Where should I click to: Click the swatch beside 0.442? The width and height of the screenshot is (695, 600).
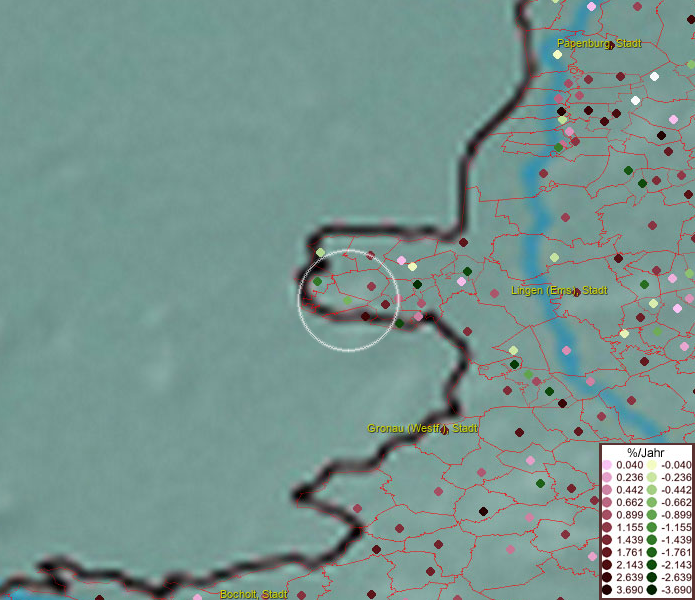pos(607,490)
